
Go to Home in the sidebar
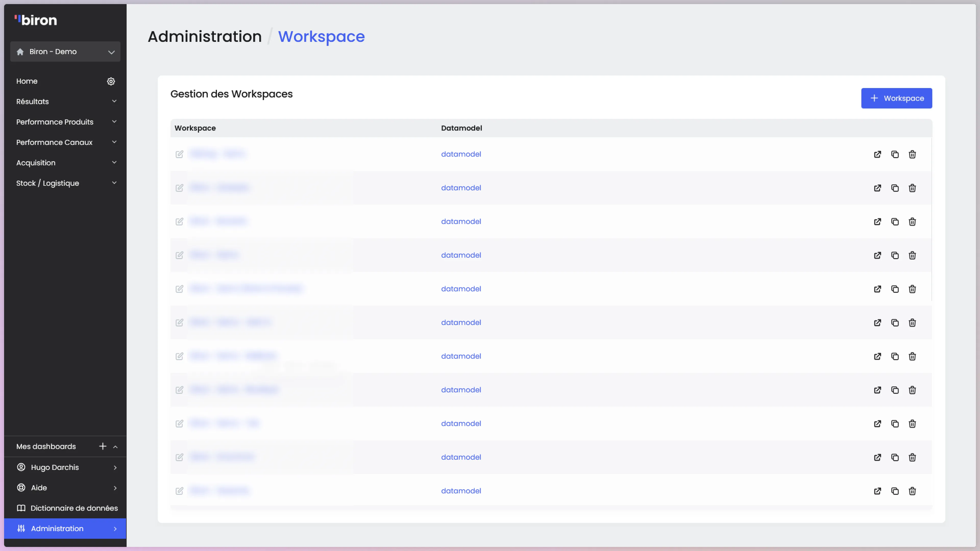(x=27, y=81)
